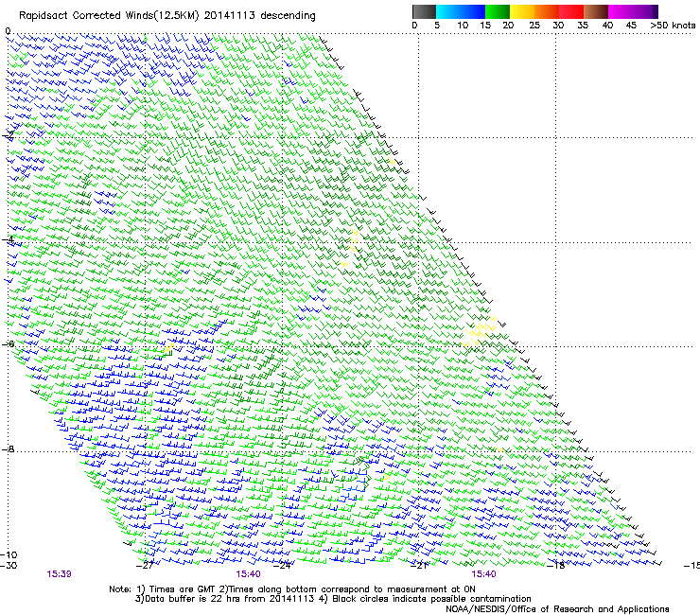Click the "-18" longitude axis label

click(x=556, y=566)
